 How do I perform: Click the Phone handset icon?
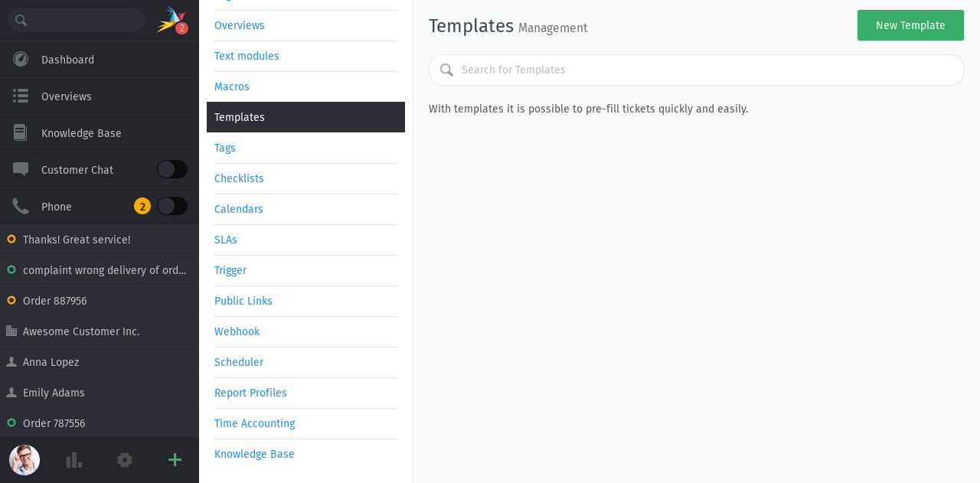coord(21,206)
